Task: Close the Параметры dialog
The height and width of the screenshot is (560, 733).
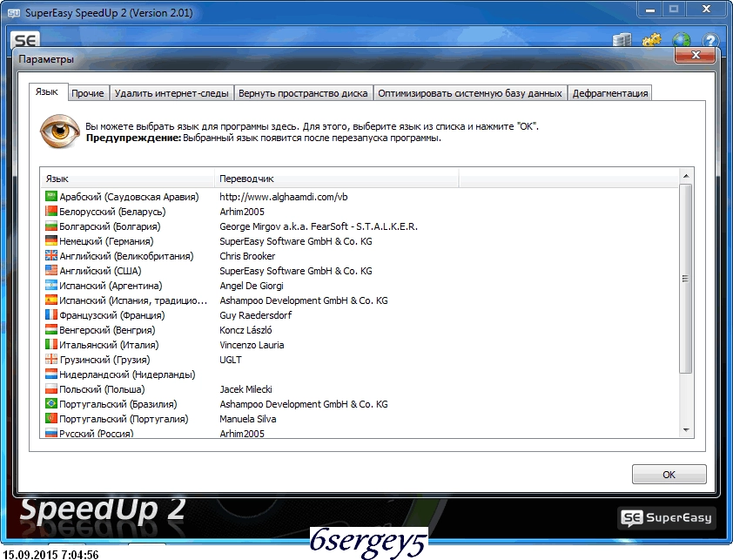Action: [x=696, y=55]
